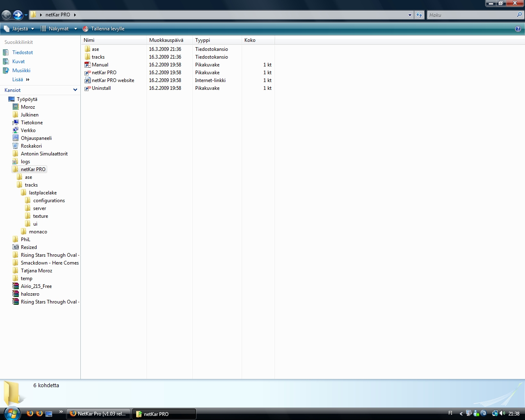Click the volume speaker tray icon
The width and height of the screenshot is (525, 420).
tap(502, 414)
